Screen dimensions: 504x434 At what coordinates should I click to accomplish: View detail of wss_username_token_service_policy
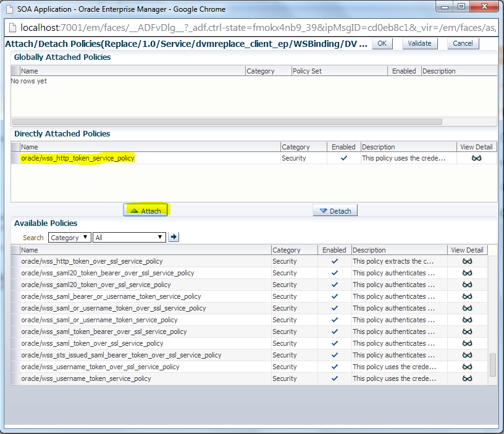click(467, 378)
